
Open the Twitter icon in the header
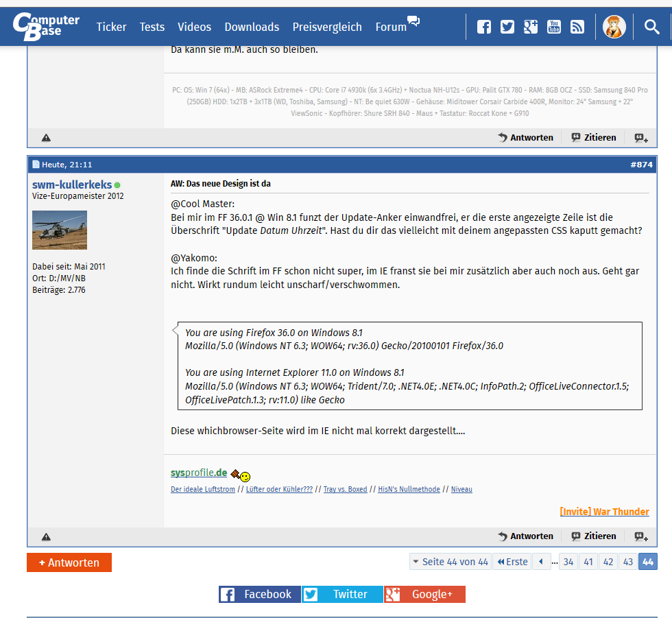(x=507, y=27)
